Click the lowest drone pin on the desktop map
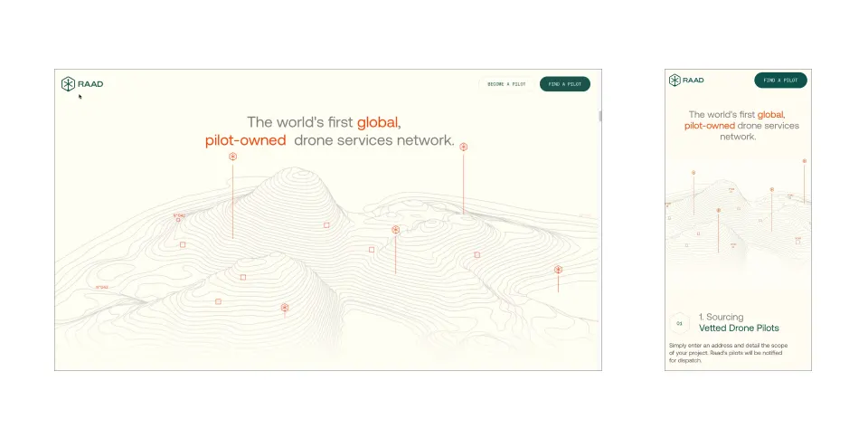Image resolution: width=868 pixels, height=438 pixels. pos(285,308)
